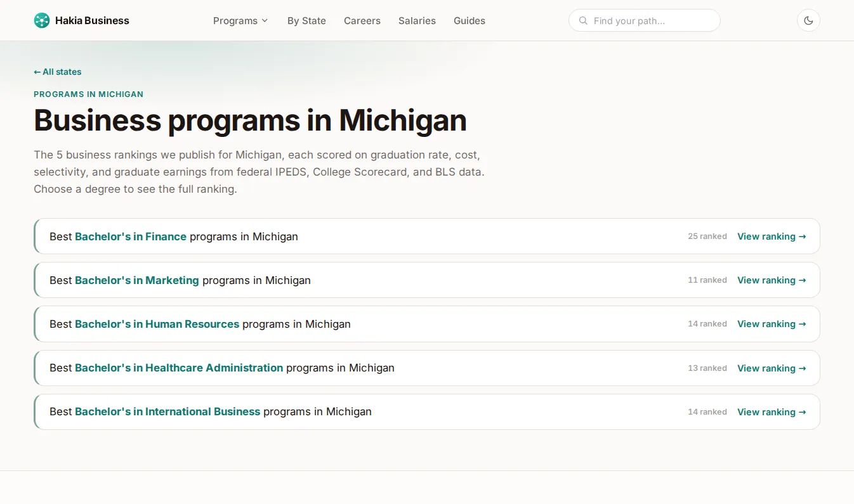This screenshot has height=504, width=854.
Task: Go to By State page
Action: 306,20
